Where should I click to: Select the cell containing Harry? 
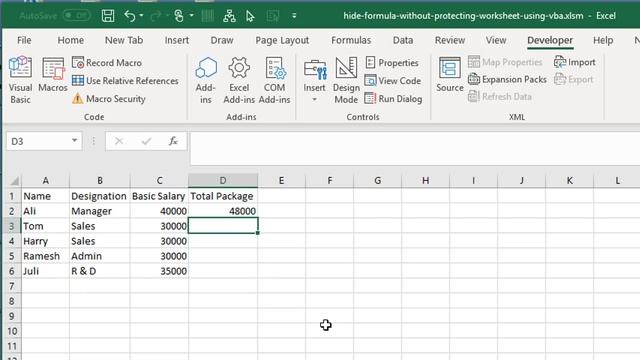[x=45, y=241]
